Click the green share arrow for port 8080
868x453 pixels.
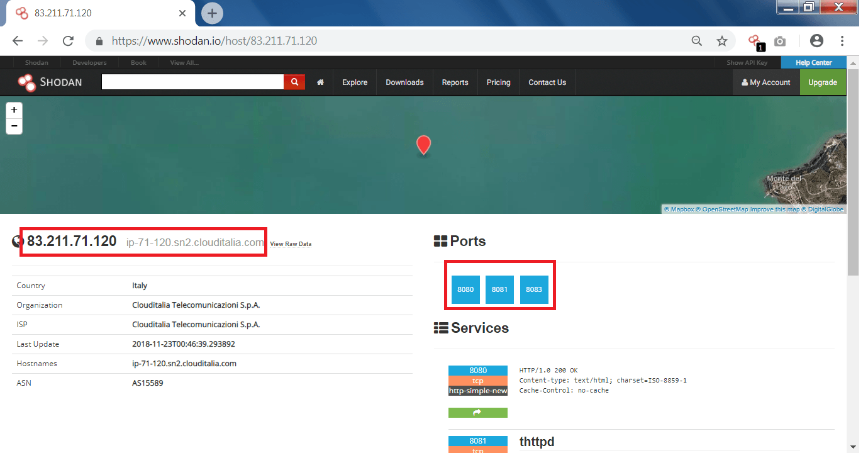(x=478, y=413)
